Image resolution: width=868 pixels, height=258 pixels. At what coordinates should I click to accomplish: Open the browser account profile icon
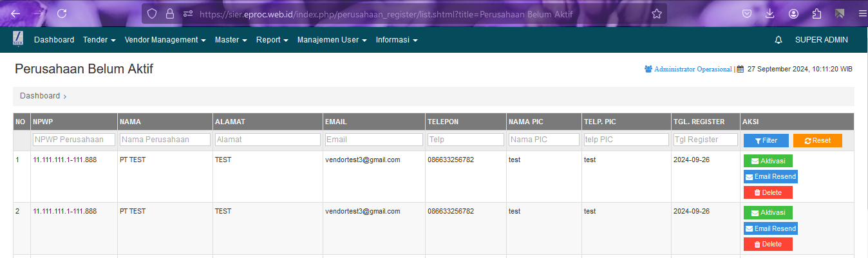(x=793, y=14)
